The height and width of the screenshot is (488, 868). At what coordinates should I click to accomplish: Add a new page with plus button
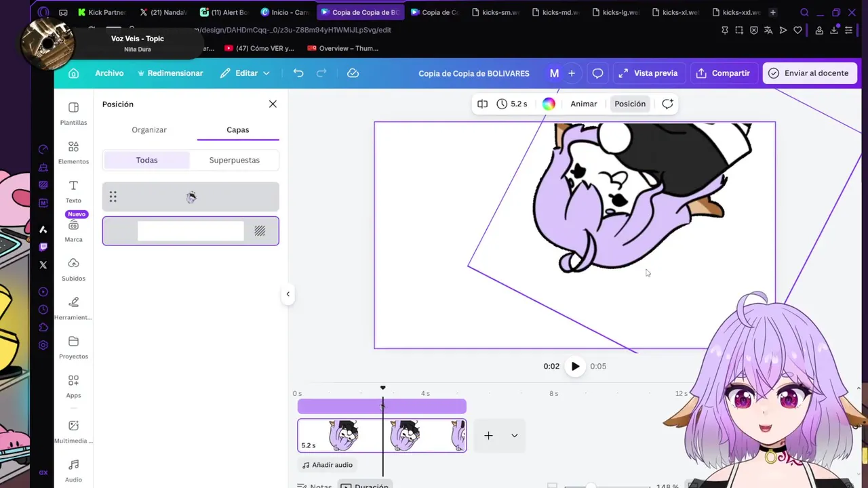488,435
